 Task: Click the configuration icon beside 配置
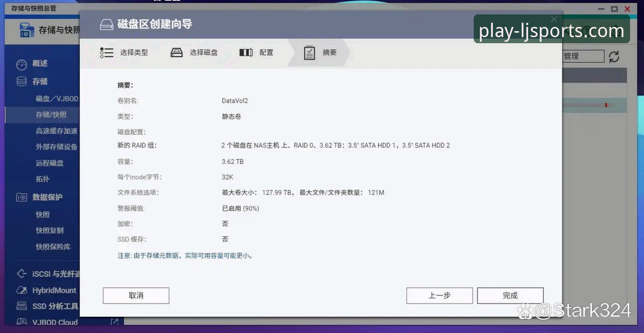tap(246, 52)
